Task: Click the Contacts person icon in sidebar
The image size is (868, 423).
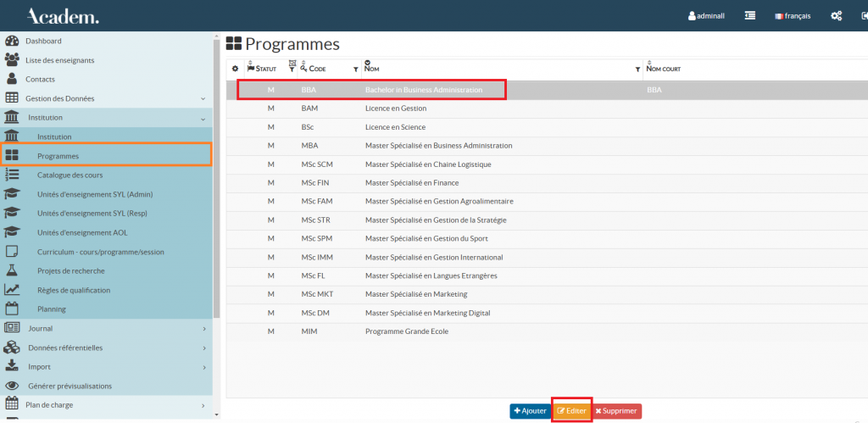Action: click(12, 79)
